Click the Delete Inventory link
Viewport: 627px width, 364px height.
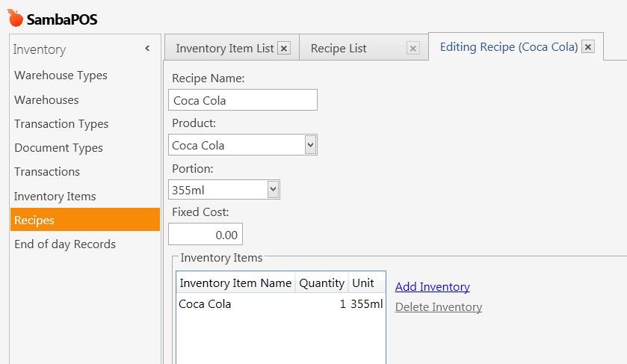click(438, 307)
